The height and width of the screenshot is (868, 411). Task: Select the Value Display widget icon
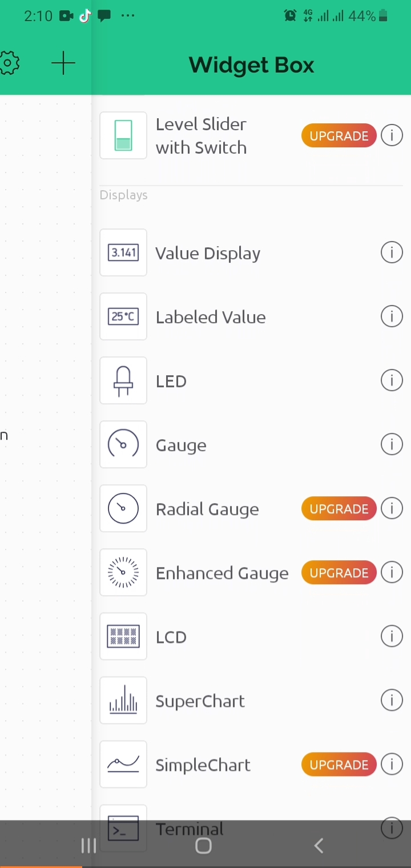[123, 253]
